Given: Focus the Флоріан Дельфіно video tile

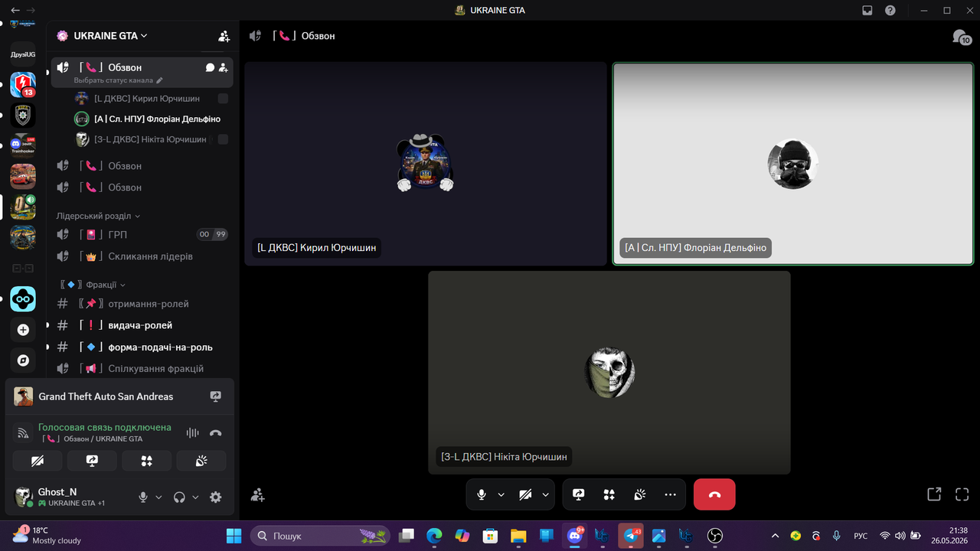Looking at the screenshot, I should (793, 164).
